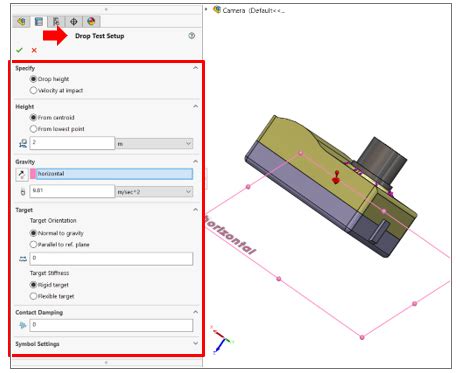460x373 pixels.
Task: Edit the friction coefficient field under Target
Action: click(111, 259)
